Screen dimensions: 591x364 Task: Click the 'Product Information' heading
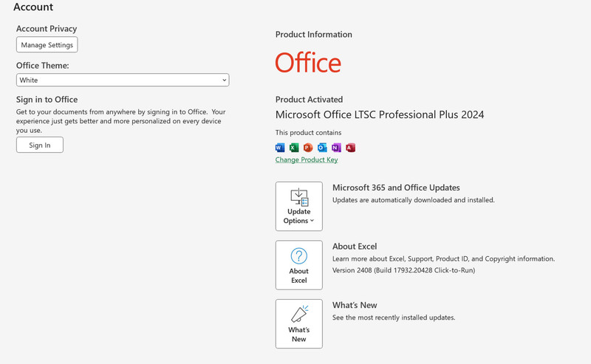[x=313, y=34]
